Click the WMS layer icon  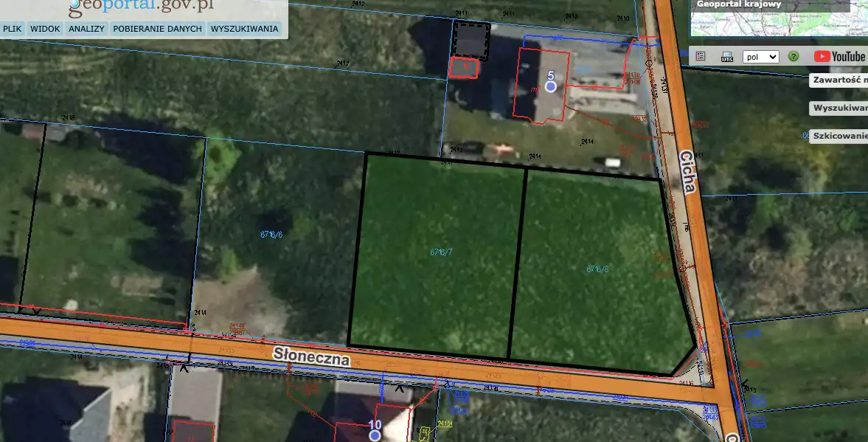727,57
